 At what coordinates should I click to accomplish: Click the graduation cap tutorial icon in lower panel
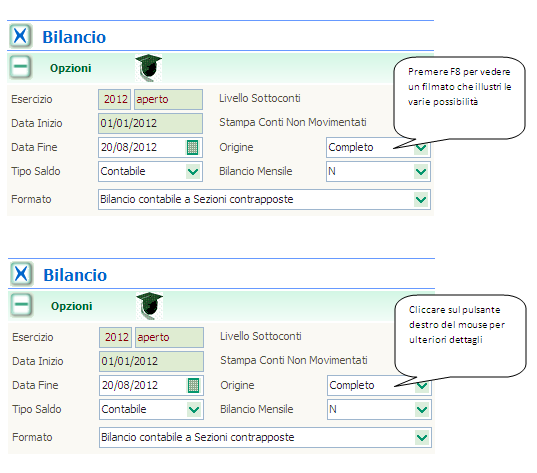(149, 305)
